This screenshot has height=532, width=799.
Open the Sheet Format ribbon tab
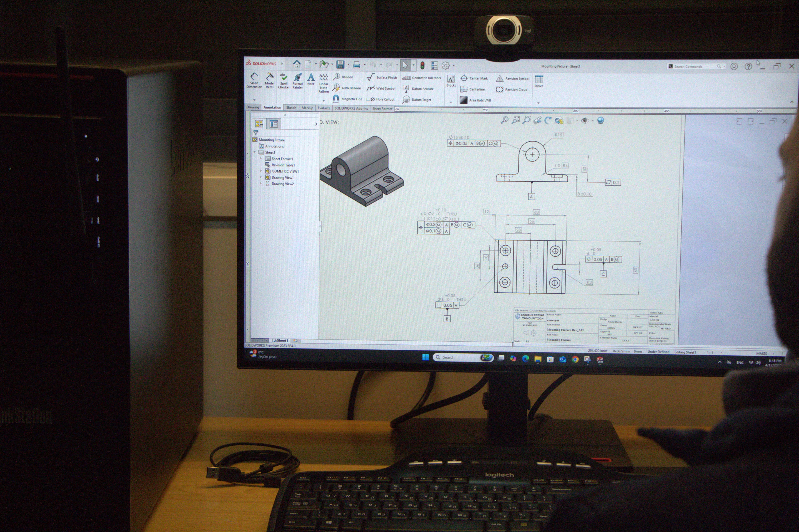click(x=382, y=109)
